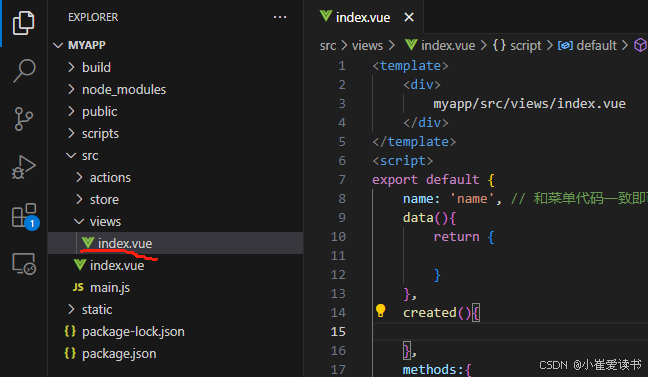Image resolution: width=648 pixels, height=377 pixels.
Task: Click src in the breadcrumb
Action: tap(328, 45)
